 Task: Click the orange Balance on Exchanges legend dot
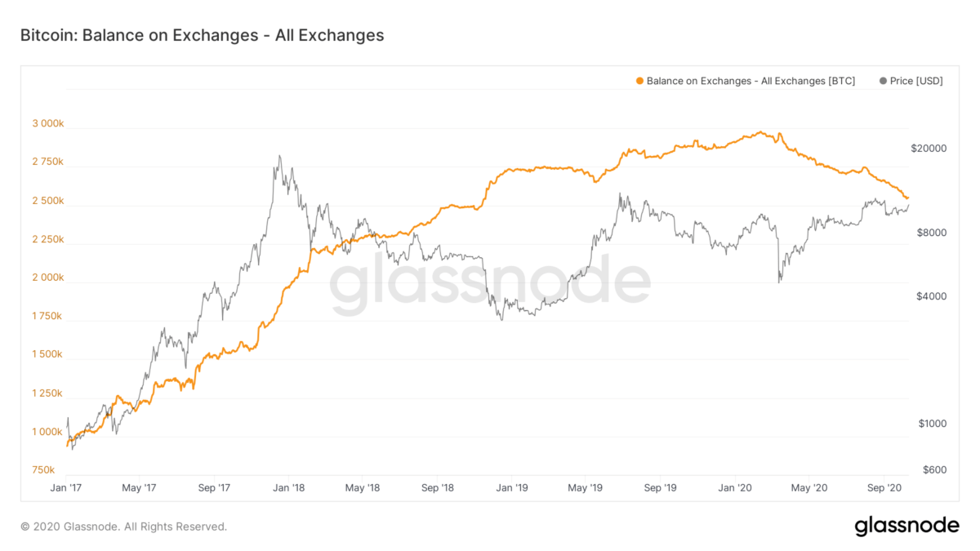point(639,81)
